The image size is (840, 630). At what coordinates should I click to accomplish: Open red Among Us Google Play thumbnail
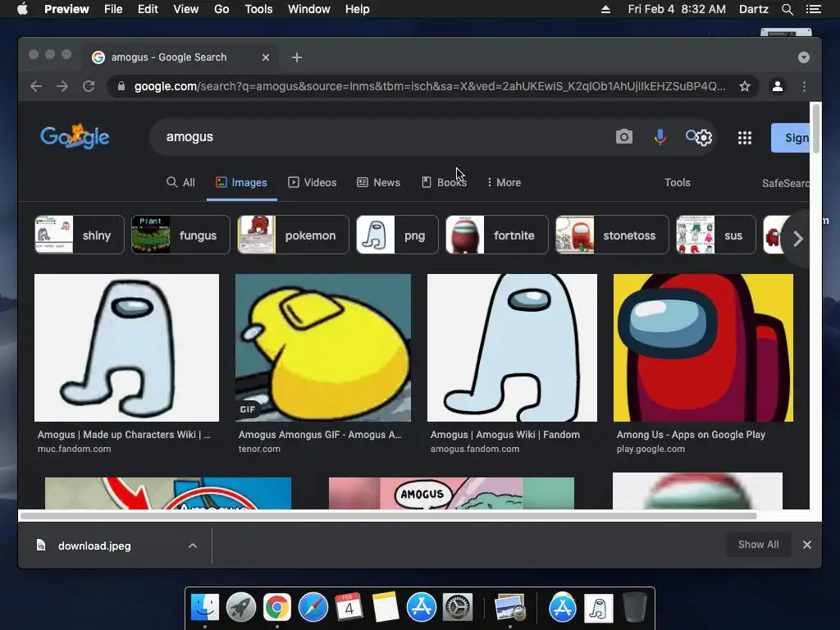(703, 348)
